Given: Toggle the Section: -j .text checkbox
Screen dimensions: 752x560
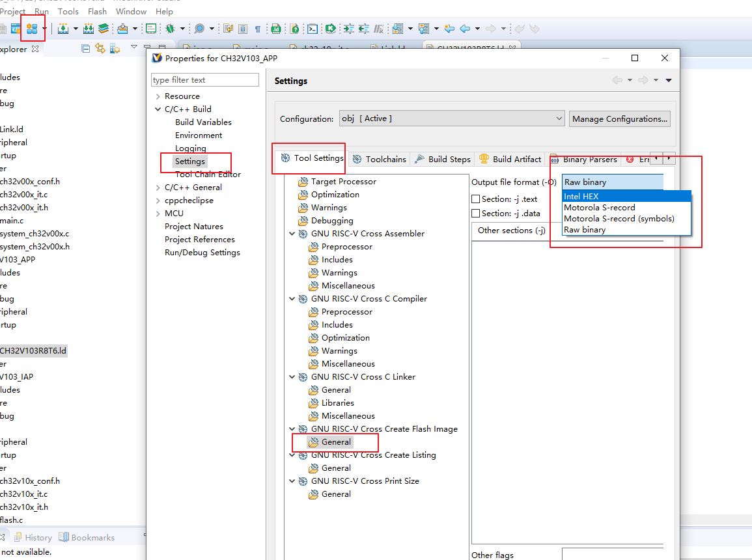Looking at the screenshot, I should (476, 199).
